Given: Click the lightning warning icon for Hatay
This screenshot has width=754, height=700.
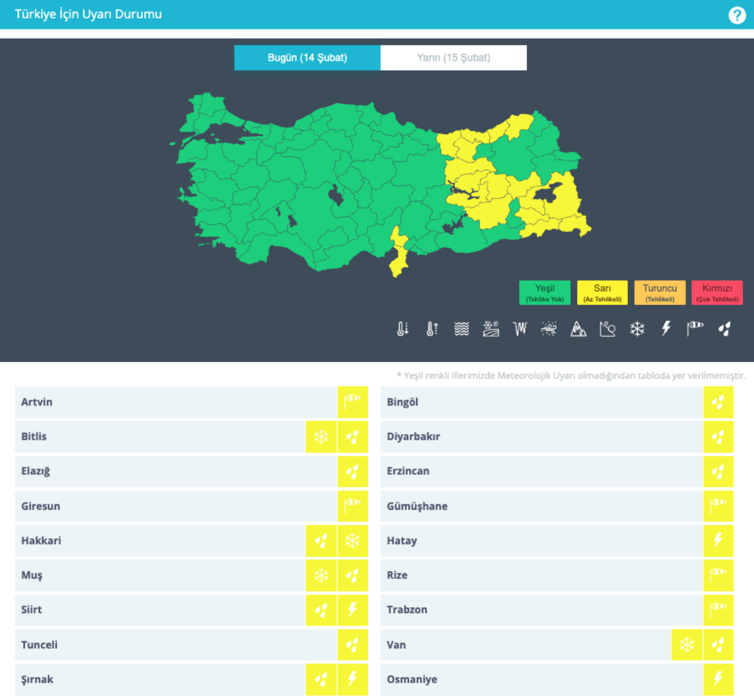Looking at the screenshot, I should pyautogui.click(x=718, y=540).
